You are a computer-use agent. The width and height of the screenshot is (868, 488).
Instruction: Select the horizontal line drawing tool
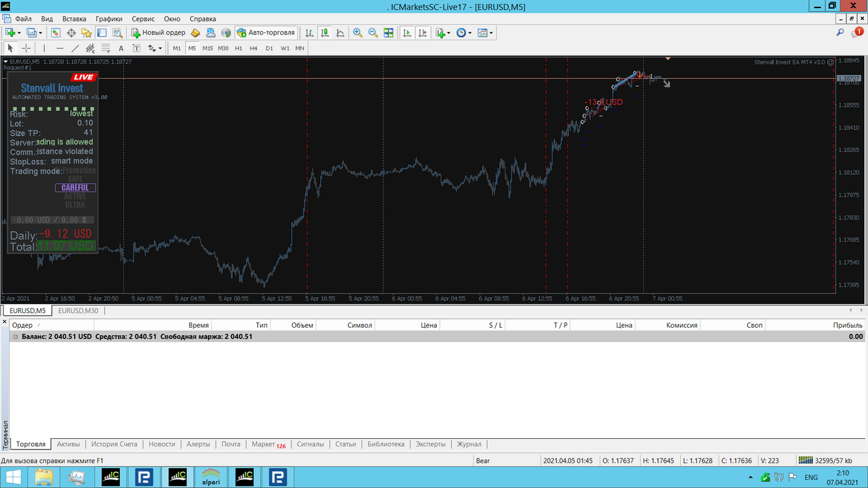click(x=59, y=48)
